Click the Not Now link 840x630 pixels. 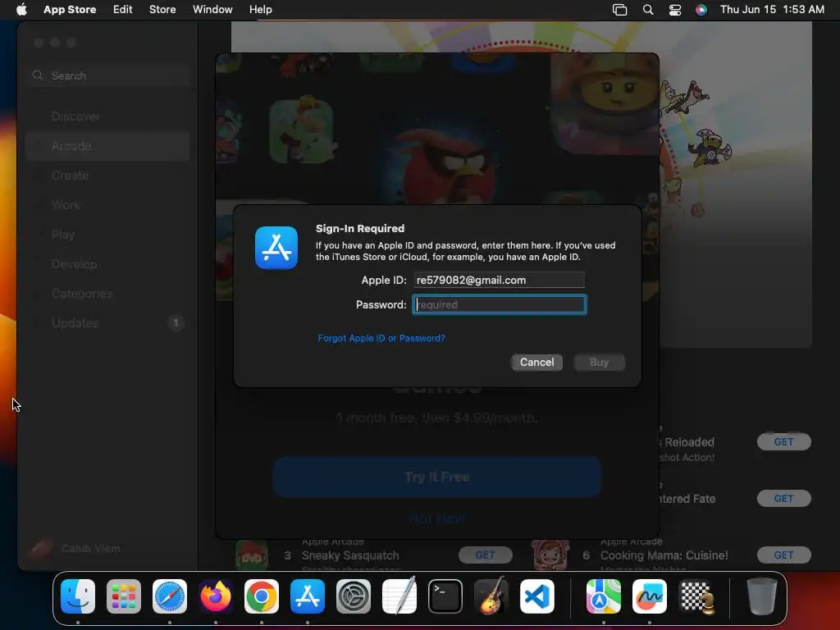pos(437,518)
